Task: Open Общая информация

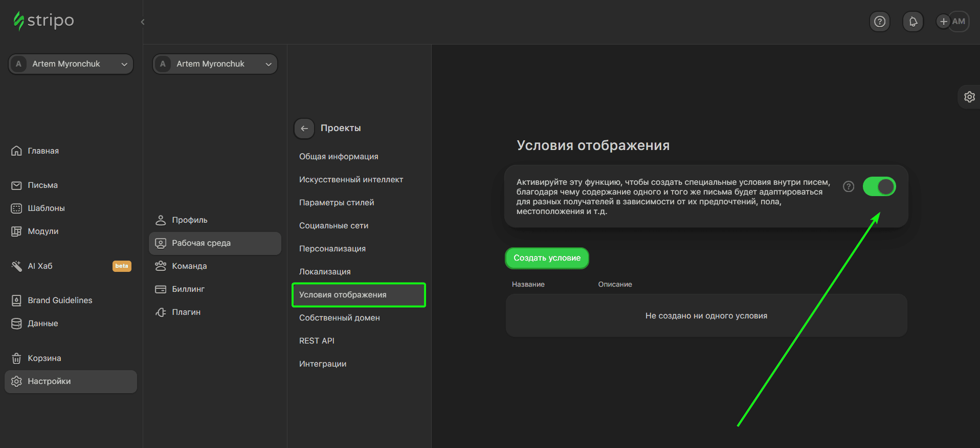Action: click(x=339, y=157)
